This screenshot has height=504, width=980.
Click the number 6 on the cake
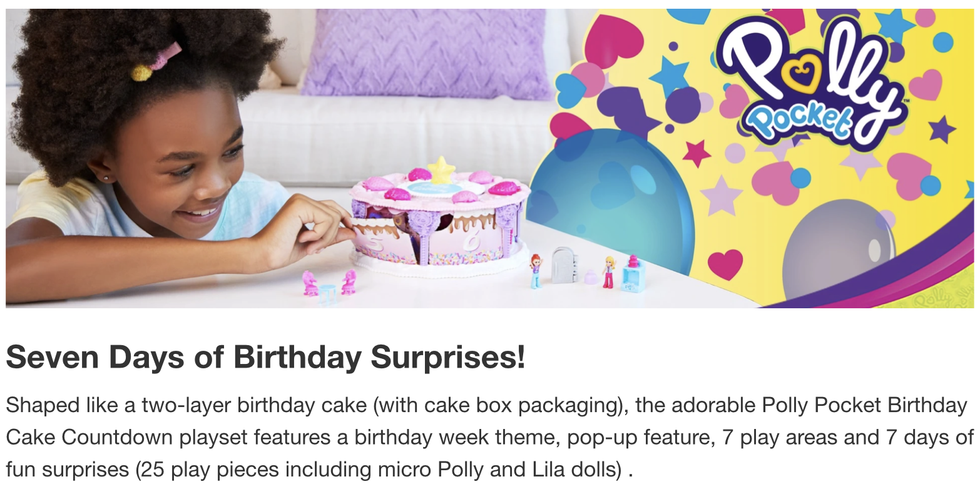(474, 238)
